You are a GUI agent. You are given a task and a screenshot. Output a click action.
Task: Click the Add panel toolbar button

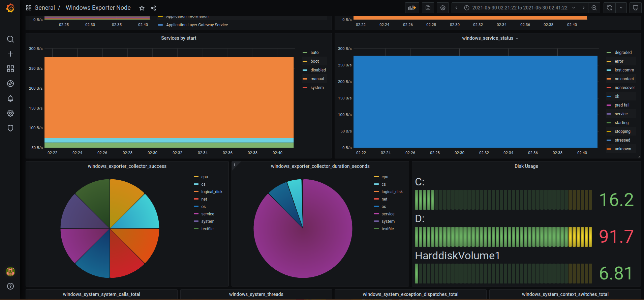pos(412,8)
